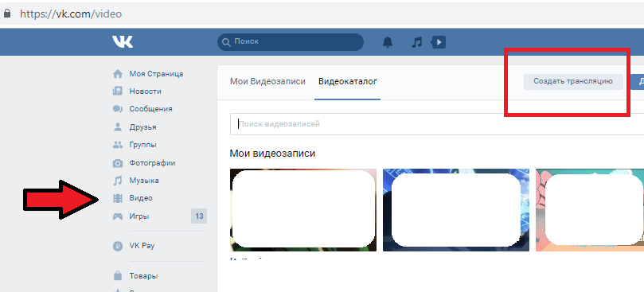Click the ruble icon beside VK Pay
Image resolution: width=644 pixels, height=292 pixels.
[x=118, y=246]
